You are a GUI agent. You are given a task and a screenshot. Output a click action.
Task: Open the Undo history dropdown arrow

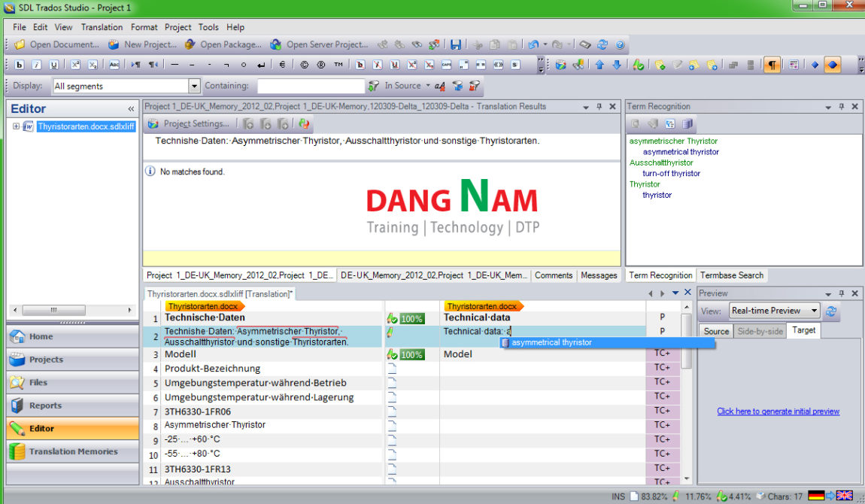tap(545, 44)
